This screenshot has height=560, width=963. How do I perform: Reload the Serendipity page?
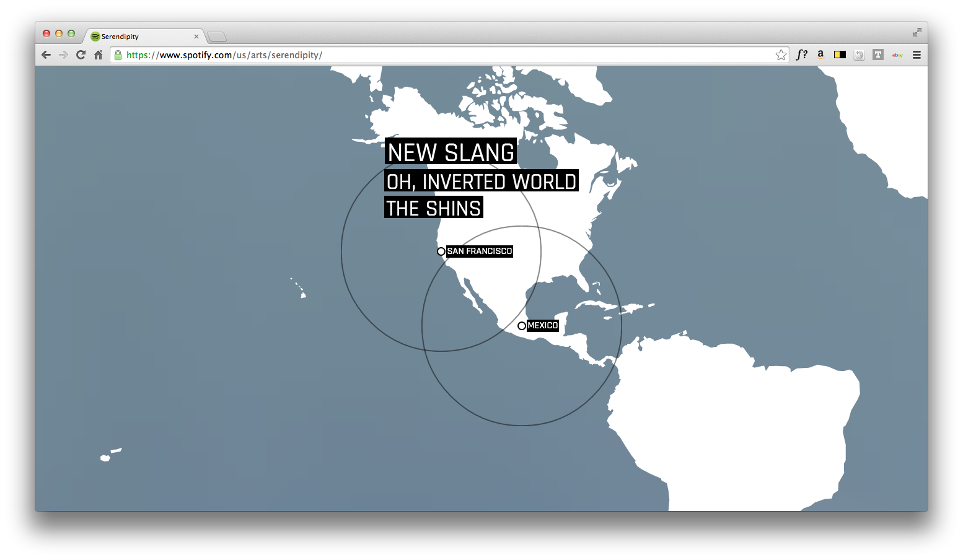pos(81,55)
